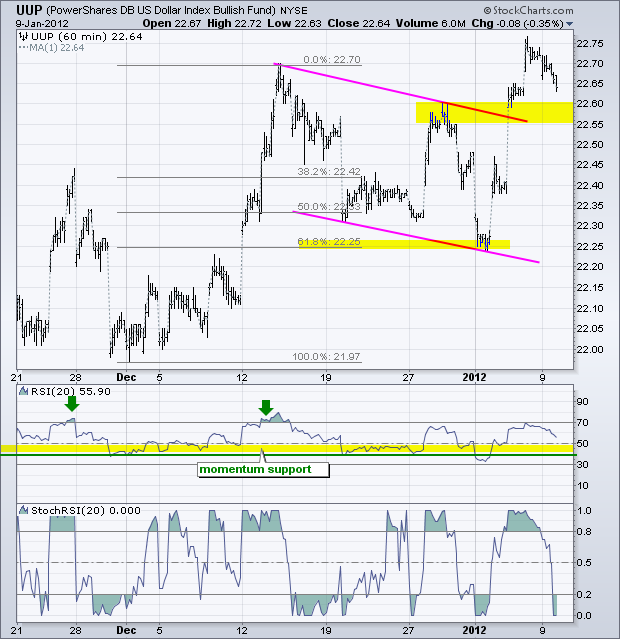
Task: Select the 'High 22.72' value in the header
Action: point(234,24)
